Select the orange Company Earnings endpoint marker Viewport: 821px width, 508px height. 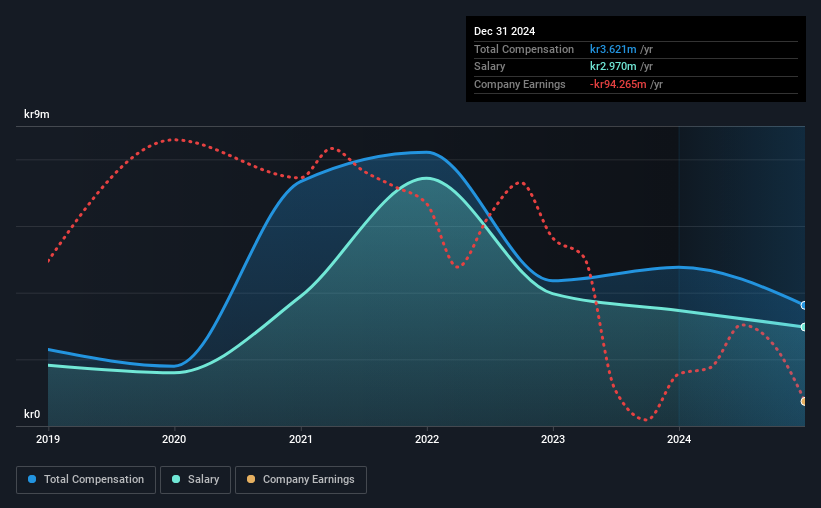pyautogui.click(x=804, y=401)
